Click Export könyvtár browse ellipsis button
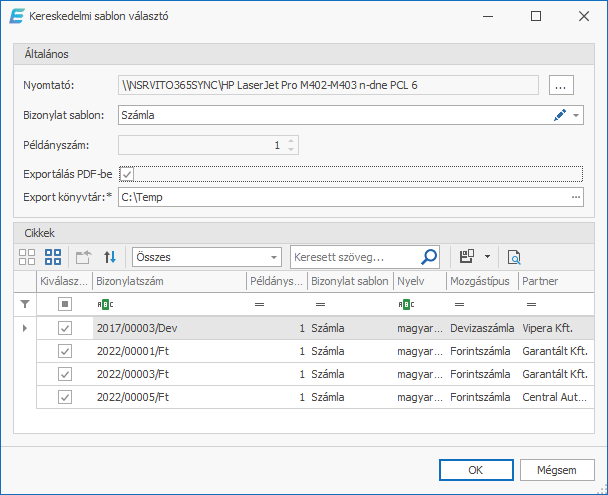This screenshot has height=495, width=608. click(576, 197)
